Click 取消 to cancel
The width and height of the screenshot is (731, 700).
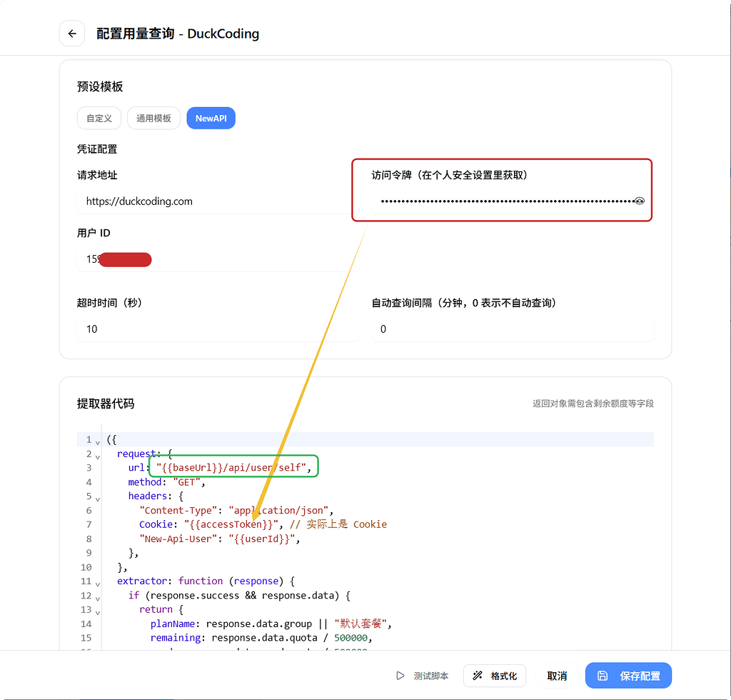(557, 675)
